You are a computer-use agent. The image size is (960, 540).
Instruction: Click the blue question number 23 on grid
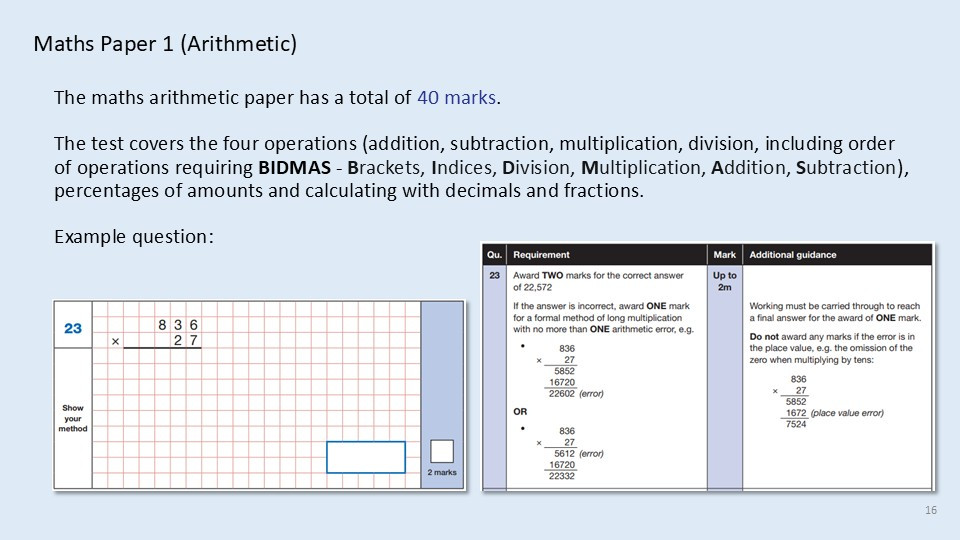point(73,329)
